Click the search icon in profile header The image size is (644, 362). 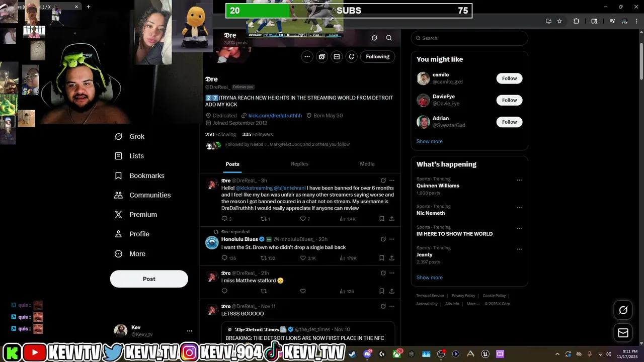(389, 38)
